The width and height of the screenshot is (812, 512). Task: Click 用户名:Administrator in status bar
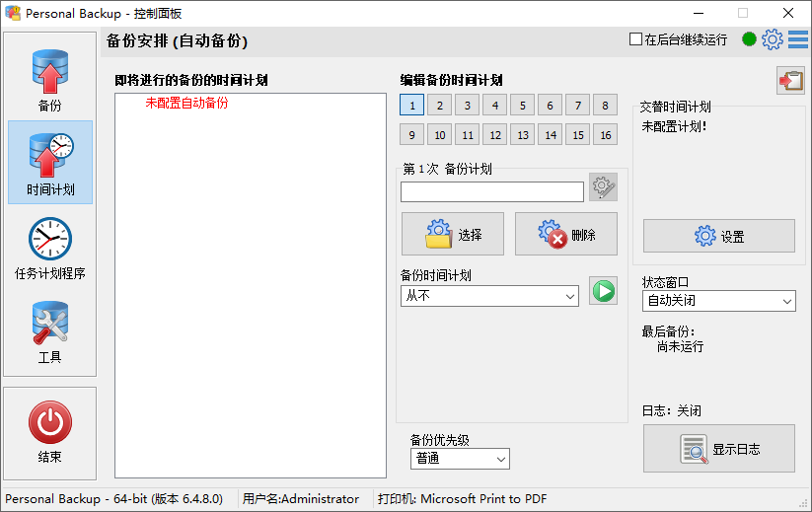[x=300, y=499]
